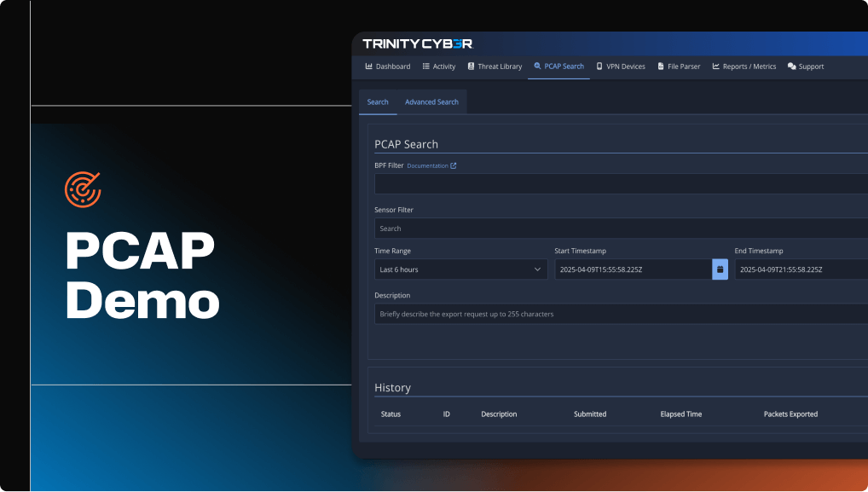
Task: Open the Dashboard menu item
Action: 387,67
